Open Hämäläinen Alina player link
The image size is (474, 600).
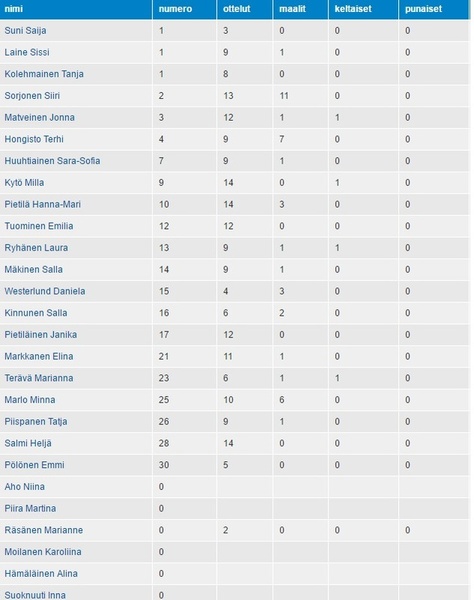click(41, 574)
